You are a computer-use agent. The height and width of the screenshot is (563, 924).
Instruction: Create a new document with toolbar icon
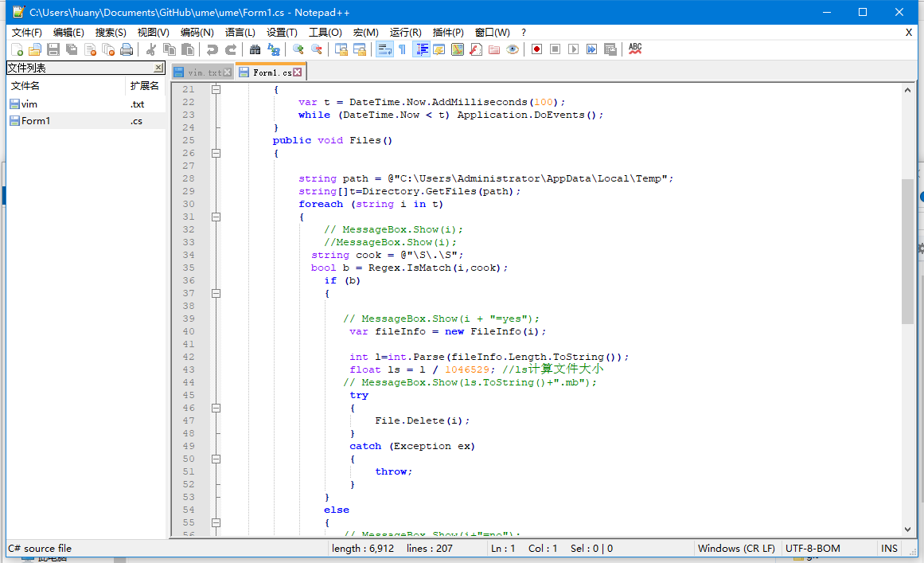[x=17, y=49]
